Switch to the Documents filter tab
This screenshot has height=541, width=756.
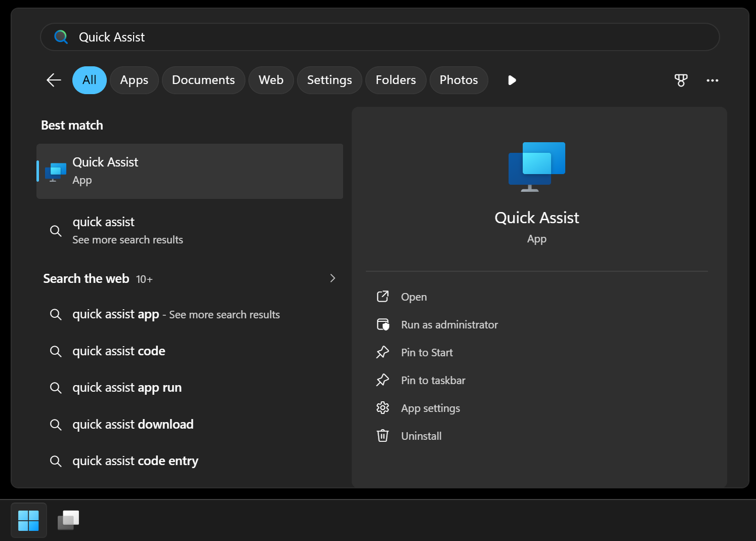203,80
